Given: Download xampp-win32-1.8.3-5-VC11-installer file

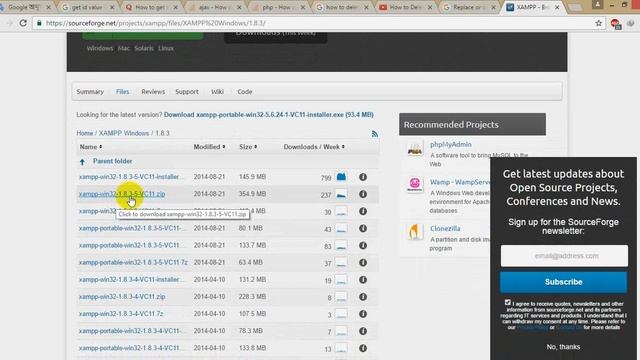Looking at the screenshot, I should click(131, 177).
